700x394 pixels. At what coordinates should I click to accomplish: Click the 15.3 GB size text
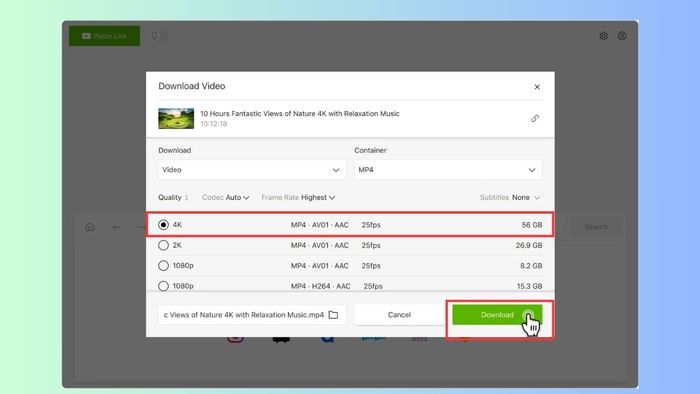[x=529, y=286]
